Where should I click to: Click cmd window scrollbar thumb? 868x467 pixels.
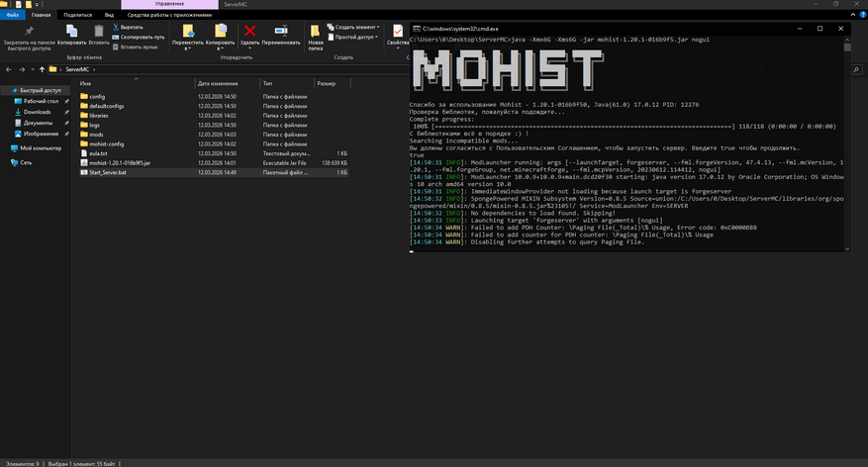pyautogui.click(x=847, y=47)
